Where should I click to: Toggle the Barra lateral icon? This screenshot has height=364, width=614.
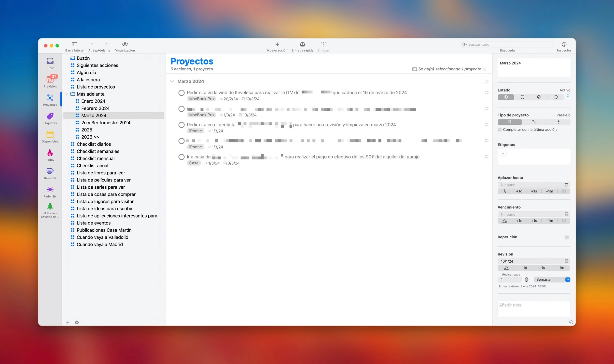(74, 44)
